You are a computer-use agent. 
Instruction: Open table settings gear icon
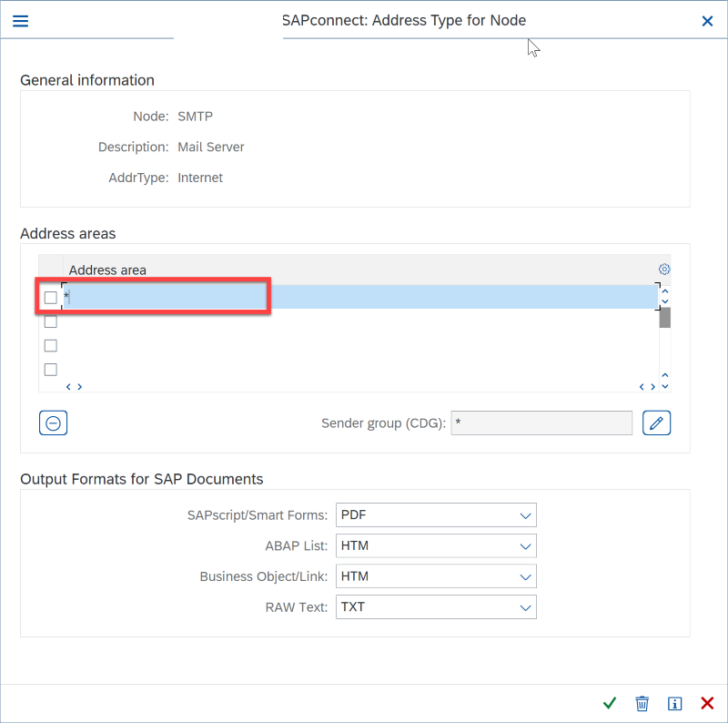point(664,269)
